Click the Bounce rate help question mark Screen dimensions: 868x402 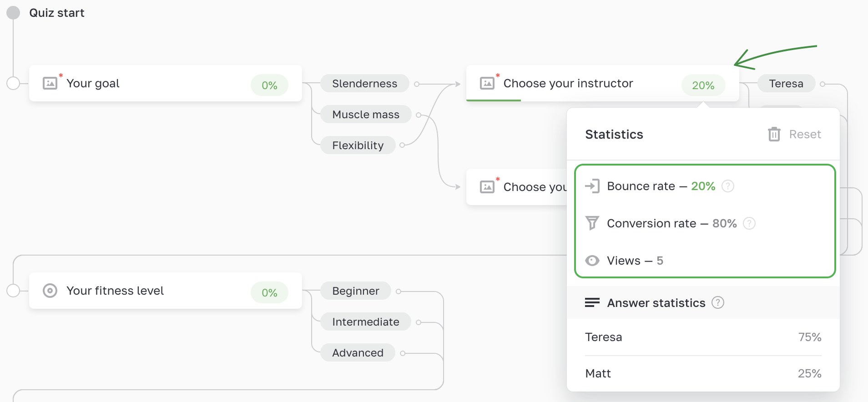coord(728,186)
